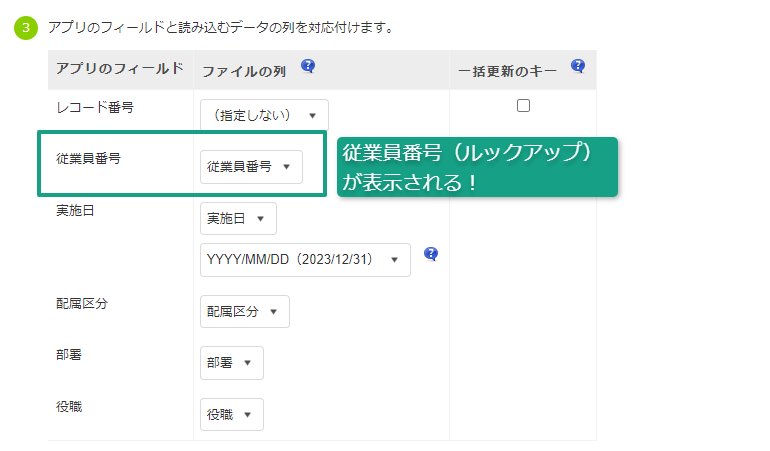Image resolution: width=770 pixels, height=451 pixels.
Task: Open the (指定しない) dropdown for レコード番号
Action: pos(264,115)
